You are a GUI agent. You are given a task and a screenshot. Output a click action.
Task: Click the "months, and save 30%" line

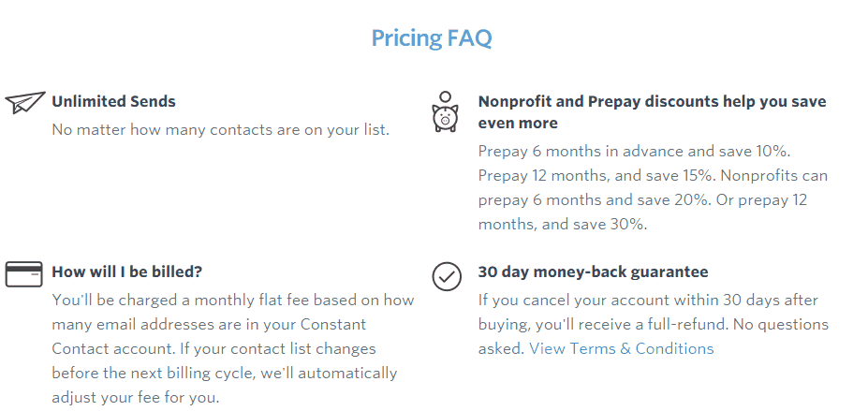(562, 224)
